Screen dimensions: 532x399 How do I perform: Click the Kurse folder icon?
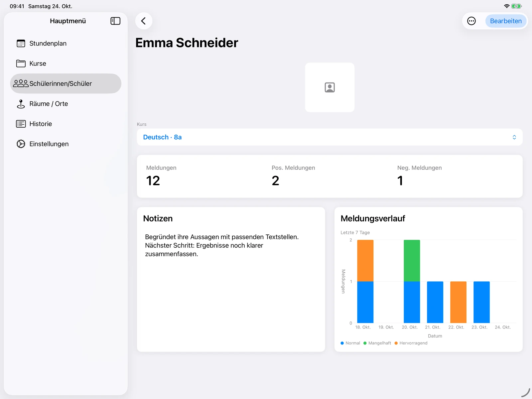point(21,64)
